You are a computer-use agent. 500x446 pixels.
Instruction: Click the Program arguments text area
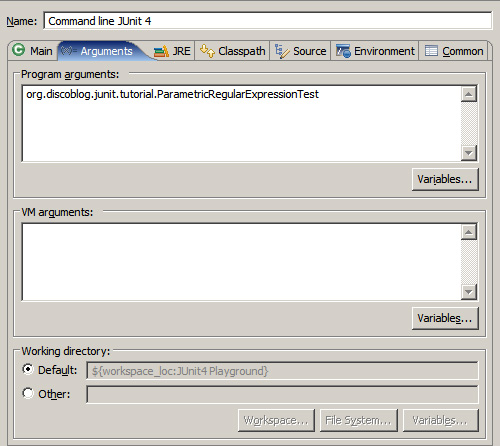click(x=241, y=123)
